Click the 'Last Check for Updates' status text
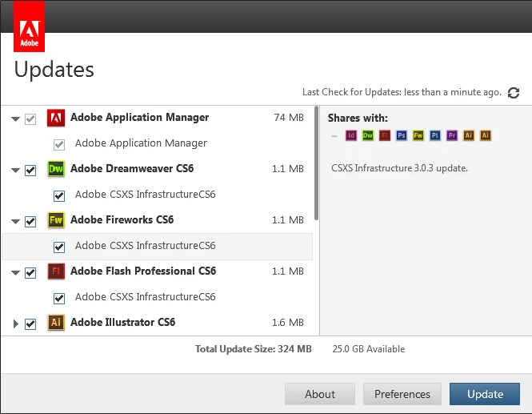This screenshot has width=532, height=414. click(x=402, y=92)
